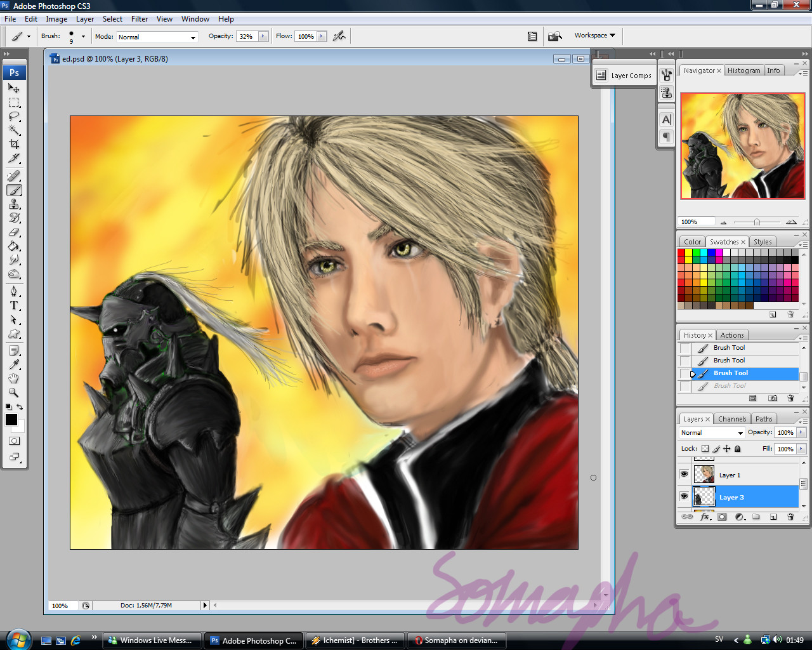Viewport: 812px width, 650px height.
Task: Open the painting Mode dropdown
Action: coord(157,37)
